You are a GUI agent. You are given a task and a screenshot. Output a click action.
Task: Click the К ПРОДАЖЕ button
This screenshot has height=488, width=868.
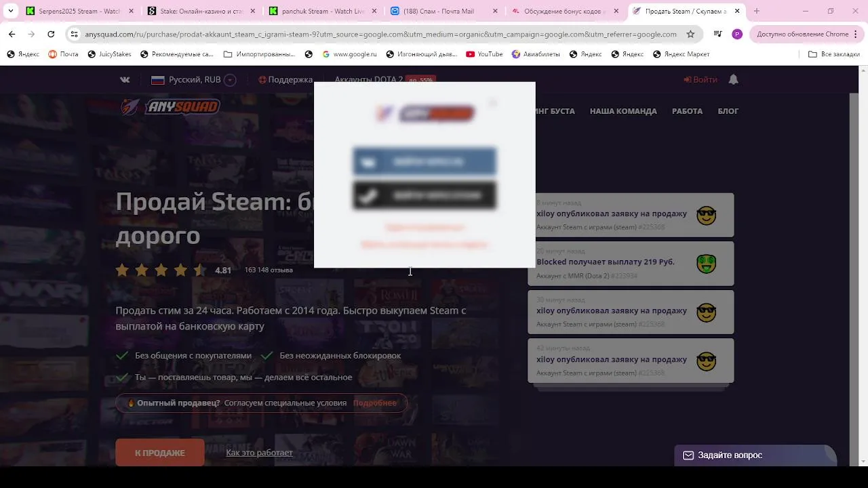(160, 453)
